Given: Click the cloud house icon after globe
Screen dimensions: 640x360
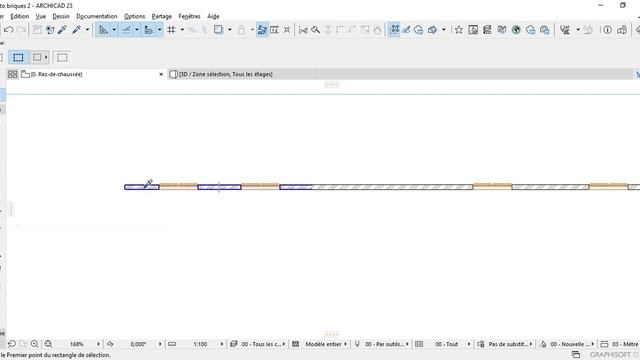Looking at the screenshot, I should tap(530, 30).
